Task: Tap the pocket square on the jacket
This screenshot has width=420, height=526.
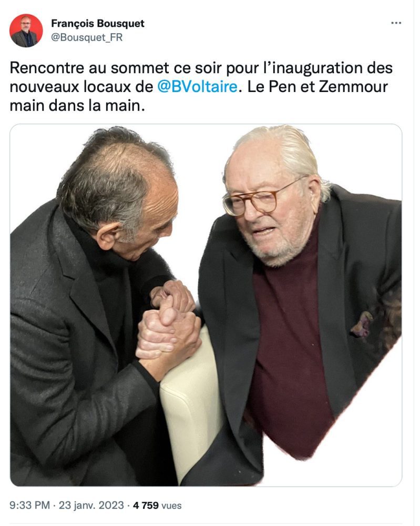Action: point(362,325)
